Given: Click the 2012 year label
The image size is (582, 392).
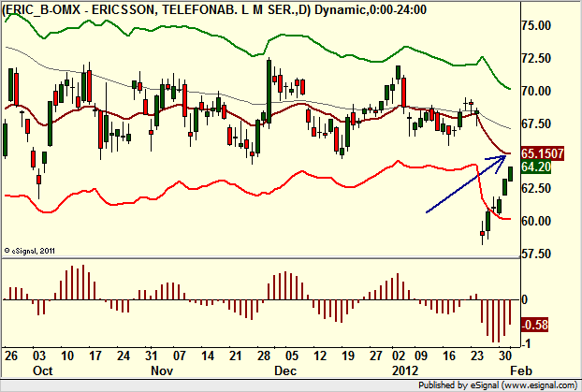Looking at the screenshot, I should (x=405, y=370).
